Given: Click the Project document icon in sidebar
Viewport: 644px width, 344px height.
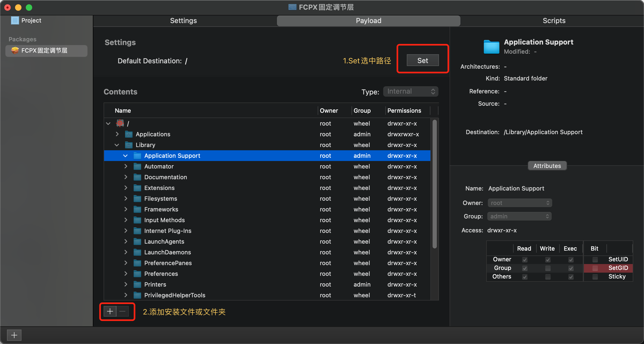Looking at the screenshot, I should (x=15, y=20).
